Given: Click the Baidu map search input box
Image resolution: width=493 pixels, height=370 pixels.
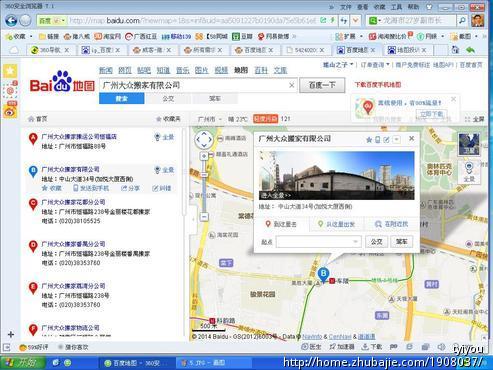Looking at the screenshot, I should pos(197,85).
